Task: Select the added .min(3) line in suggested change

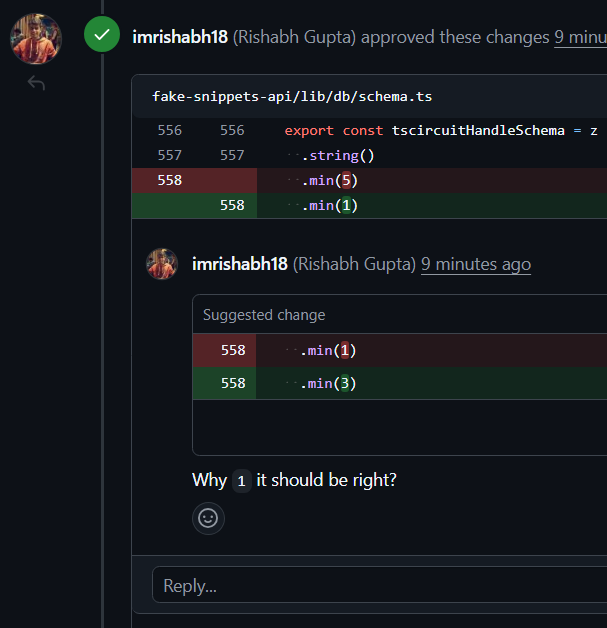Action: coord(330,383)
